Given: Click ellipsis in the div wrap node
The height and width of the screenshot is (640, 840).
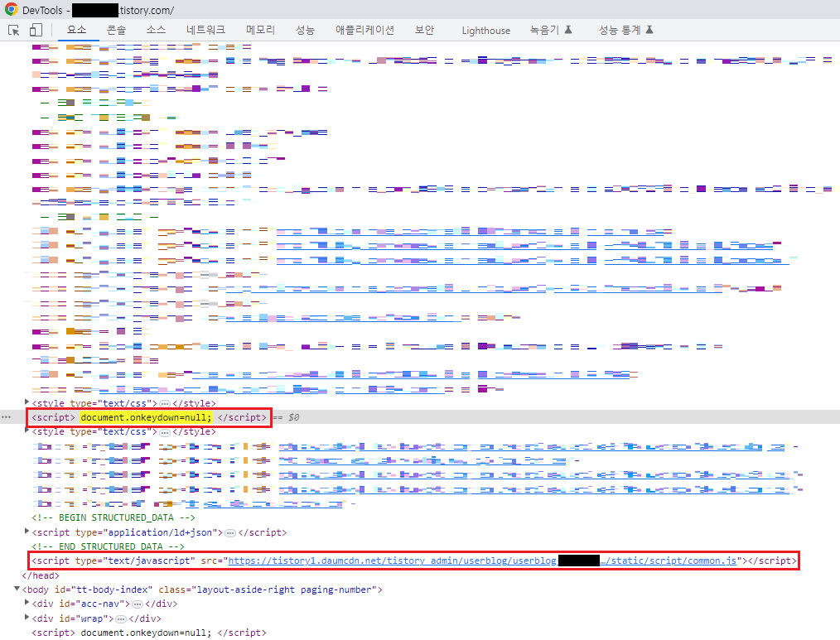Looking at the screenshot, I should [x=121, y=619].
